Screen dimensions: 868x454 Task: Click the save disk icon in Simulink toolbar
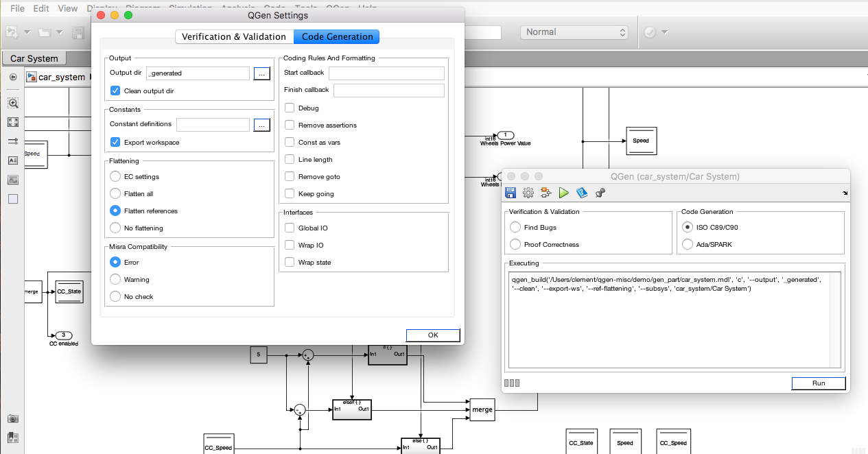coord(78,32)
